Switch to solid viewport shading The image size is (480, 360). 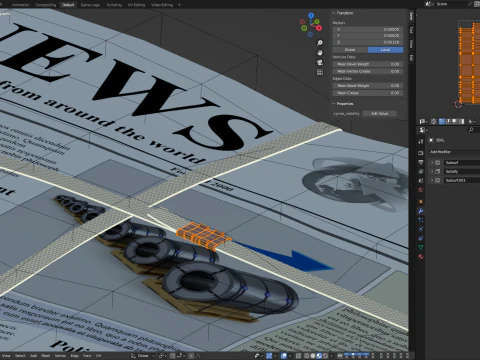click(x=313, y=356)
